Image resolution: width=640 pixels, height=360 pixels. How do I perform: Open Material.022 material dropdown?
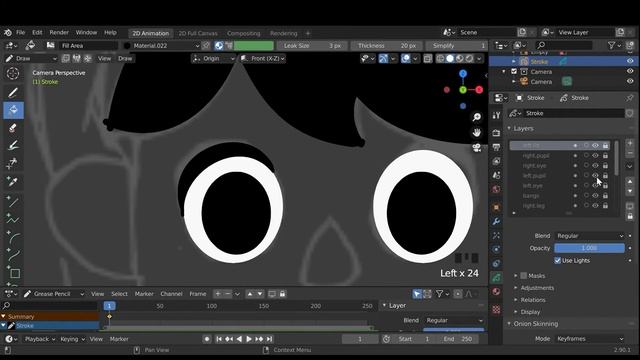pos(162,46)
